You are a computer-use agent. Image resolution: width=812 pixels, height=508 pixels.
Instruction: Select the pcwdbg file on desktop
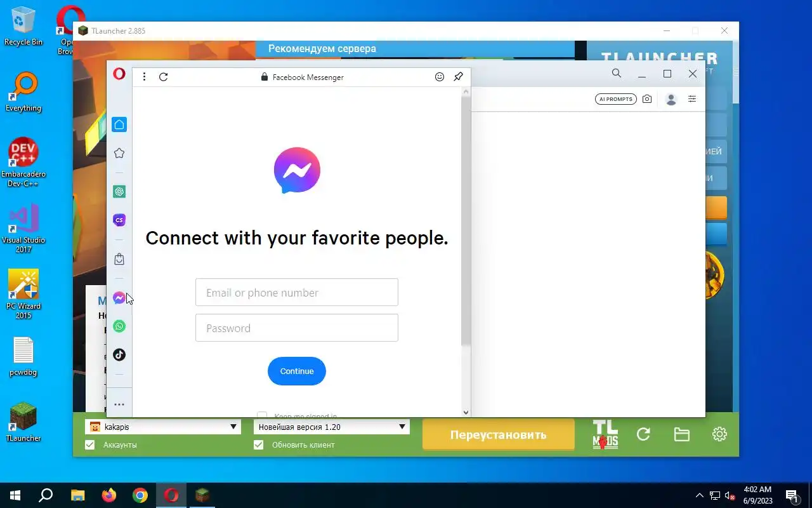point(23,356)
